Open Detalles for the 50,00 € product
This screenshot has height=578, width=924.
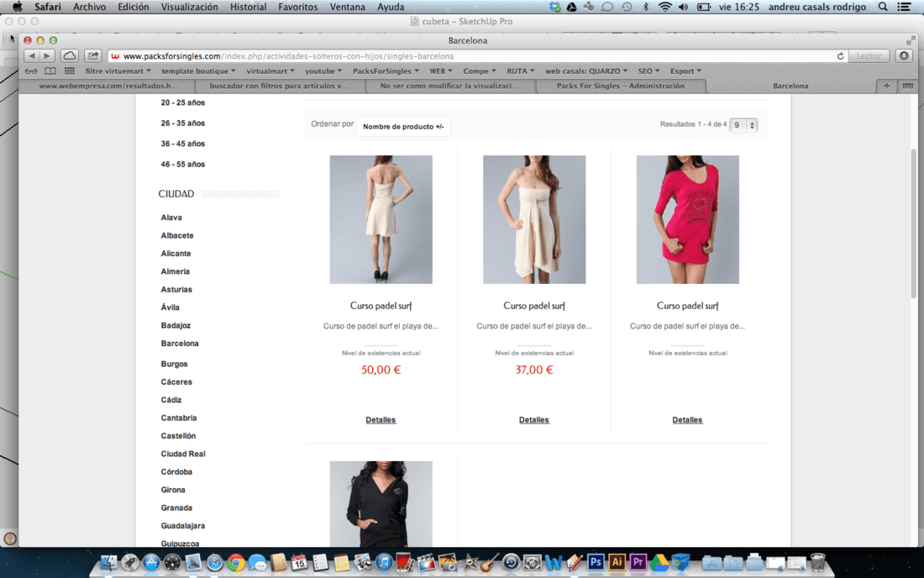coord(381,420)
